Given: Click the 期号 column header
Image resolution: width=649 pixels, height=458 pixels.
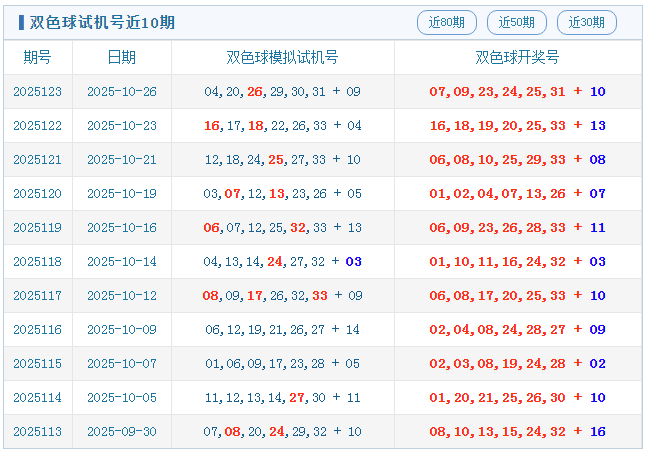Looking at the screenshot, I should point(37,57).
